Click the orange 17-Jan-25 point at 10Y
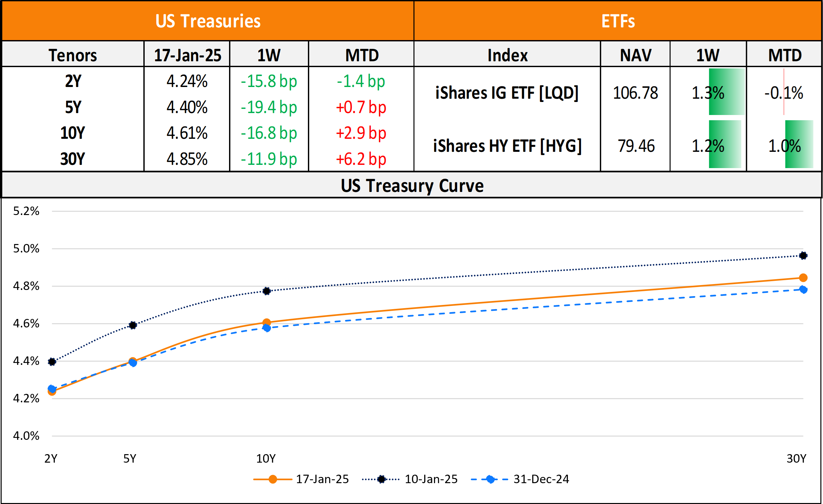The width and height of the screenshot is (823, 504). click(x=267, y=322)
